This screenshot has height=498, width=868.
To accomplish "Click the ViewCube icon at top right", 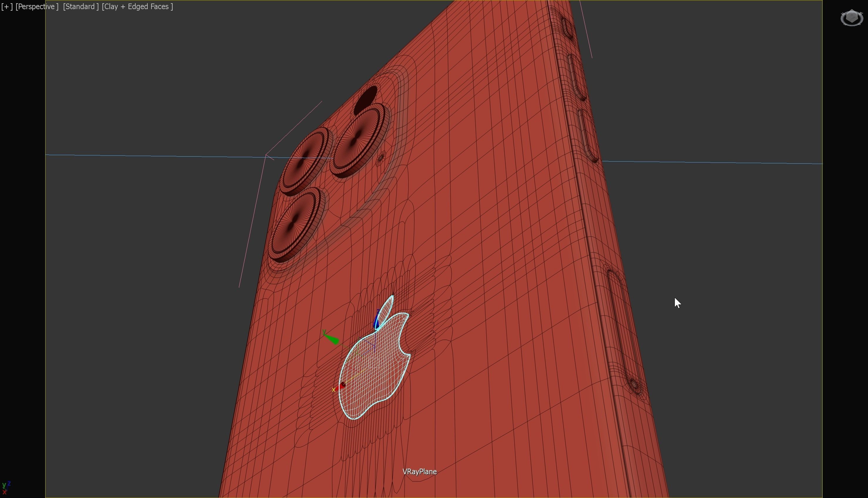I will pos(852,18).
